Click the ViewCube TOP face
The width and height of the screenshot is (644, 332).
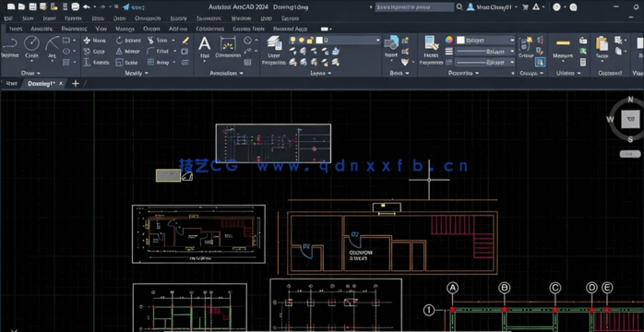(630, 119)
